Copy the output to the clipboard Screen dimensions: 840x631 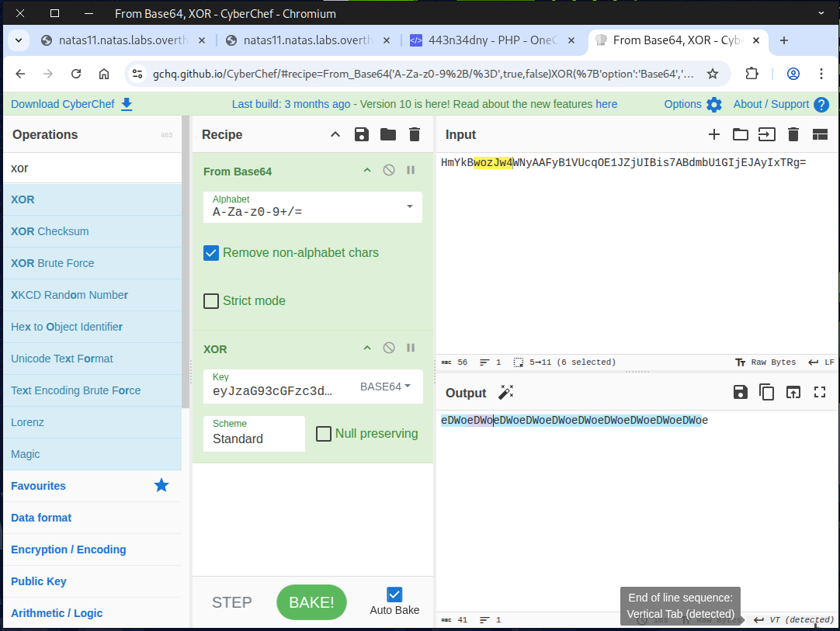click(766, 393)
